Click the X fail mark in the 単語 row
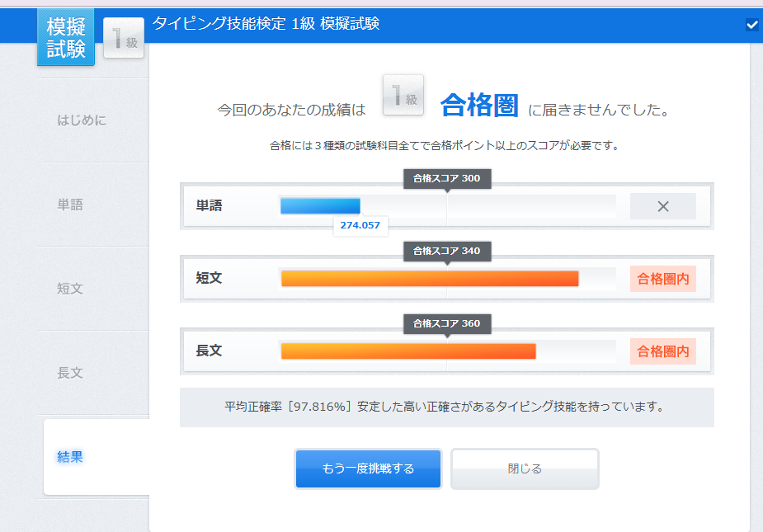The image size is (763, 532). pyautogui.click(x=662, y=206)
